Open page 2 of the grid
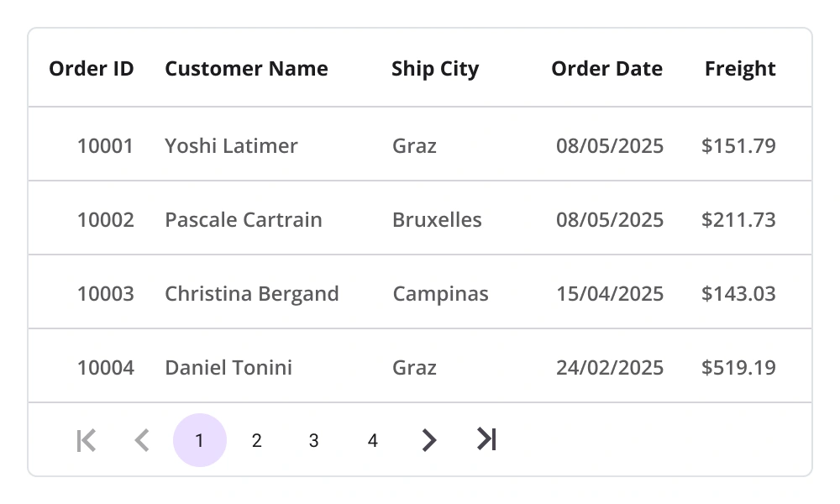This screenshot has height=504, width=840. (256, 440)
